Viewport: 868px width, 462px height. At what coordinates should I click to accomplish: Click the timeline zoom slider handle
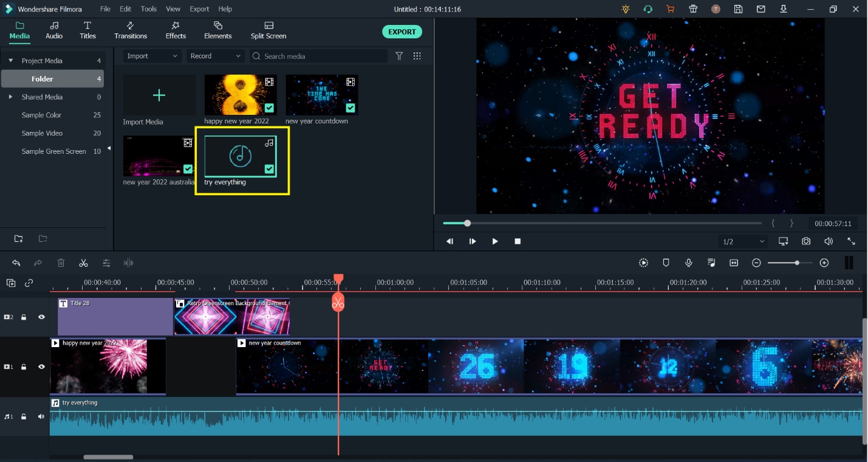point(797,263)
